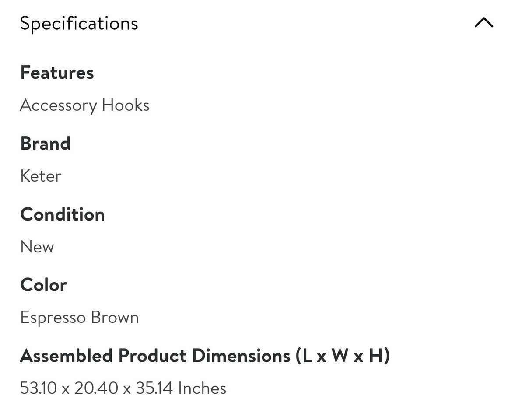Image resolution: width=508 pixels, height=420 pixels.
Task: Select the Condition label
Action: [63, 214]
